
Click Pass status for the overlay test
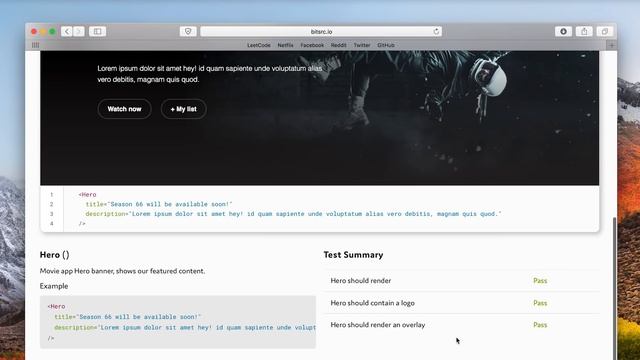pos(540,325)
